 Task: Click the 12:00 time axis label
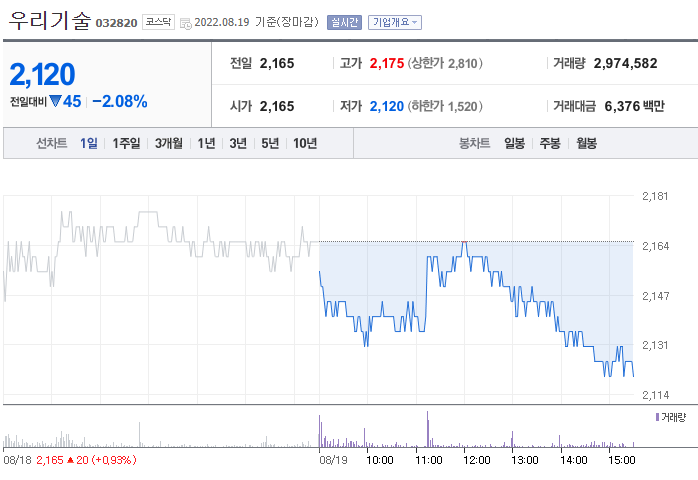point(476,460)
